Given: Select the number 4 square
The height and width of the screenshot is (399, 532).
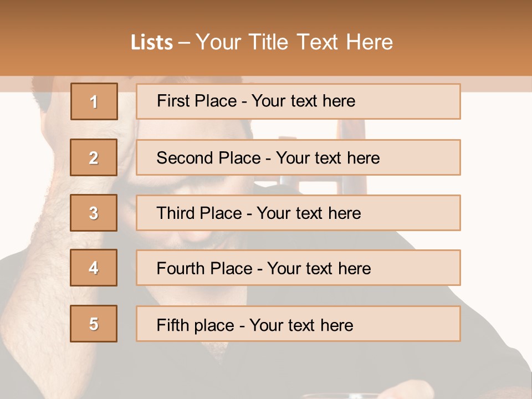Looking at the screenshot, I should [94, 268].
